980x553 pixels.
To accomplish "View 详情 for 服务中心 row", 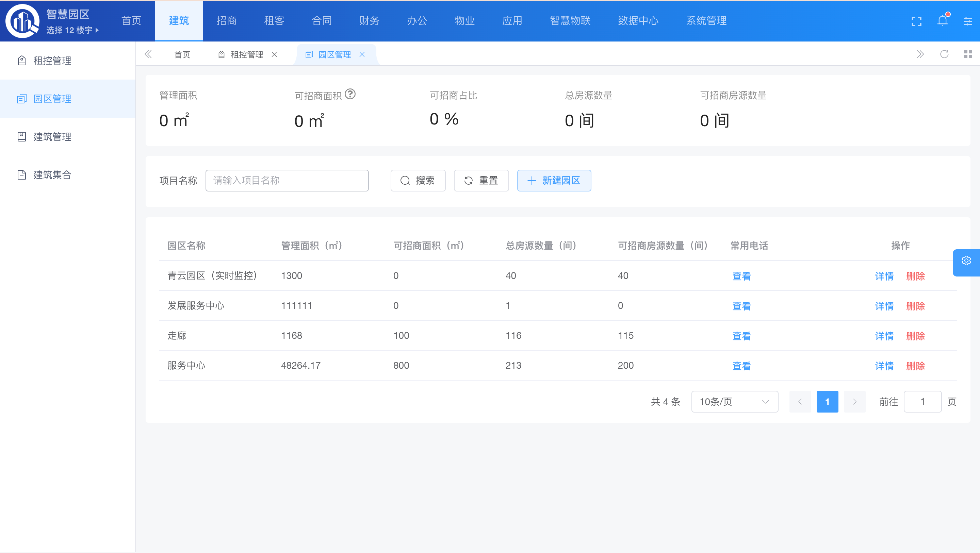I will point(884,366).
